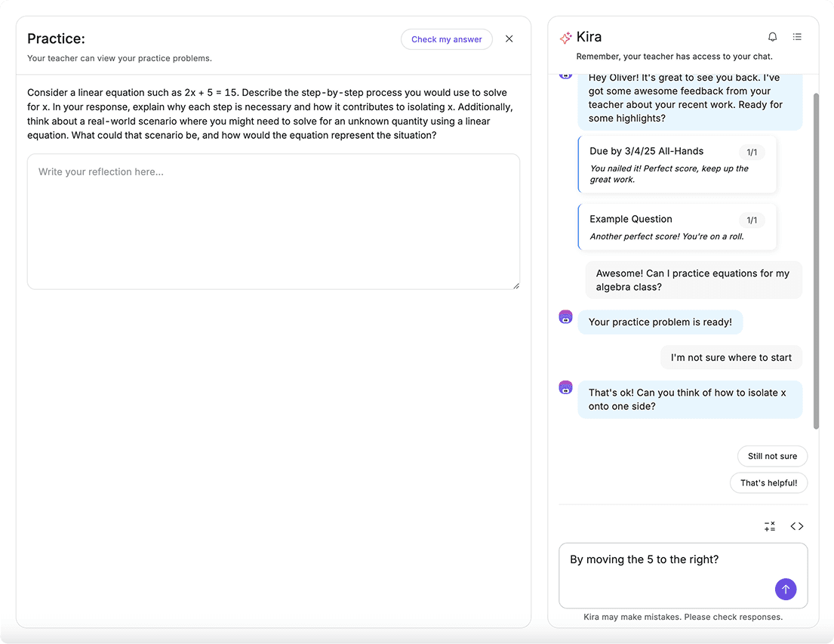Screen dimensions: 834x644
Task: Click Kira avatar beside 'Your practice problem is ready!'
Action: tap(565, 316)
